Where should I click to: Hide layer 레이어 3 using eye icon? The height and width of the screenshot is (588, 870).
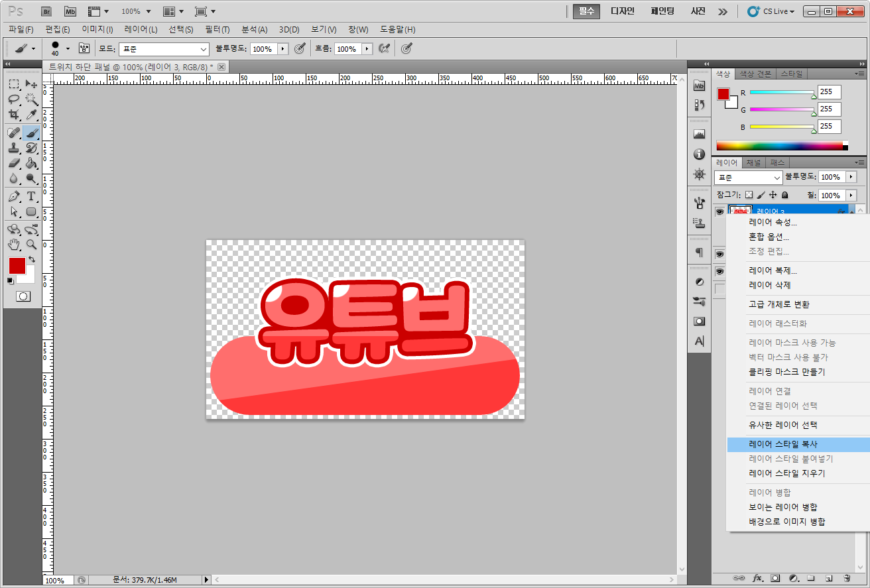pyautogui.click(x=719, y=211)
